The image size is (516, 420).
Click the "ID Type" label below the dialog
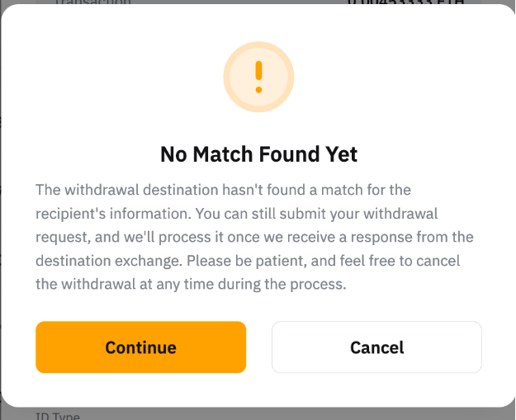click(57, 415)
